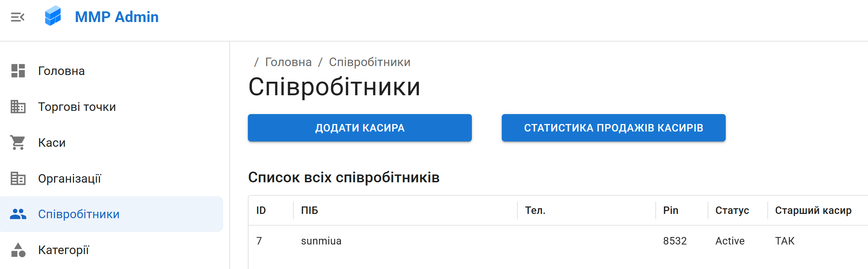
Task: Click the Торгові точки building icon
Action: click(x=18, y=107)
